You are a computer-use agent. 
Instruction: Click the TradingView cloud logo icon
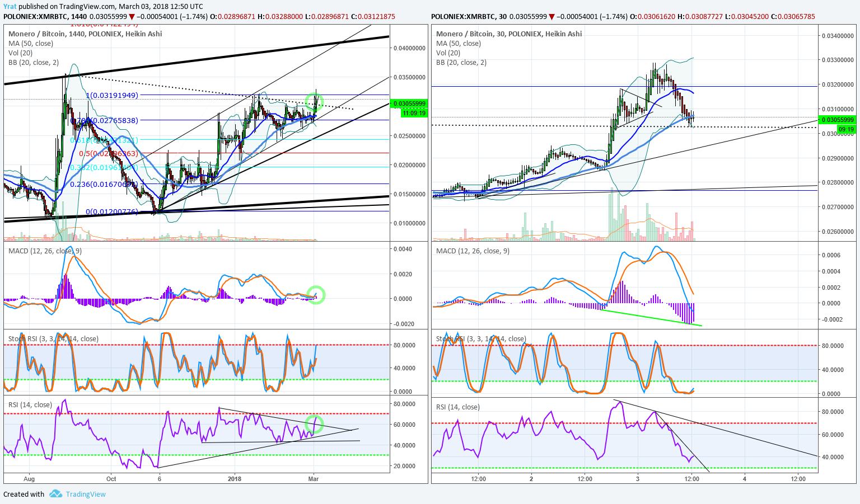tap(55, 494)
